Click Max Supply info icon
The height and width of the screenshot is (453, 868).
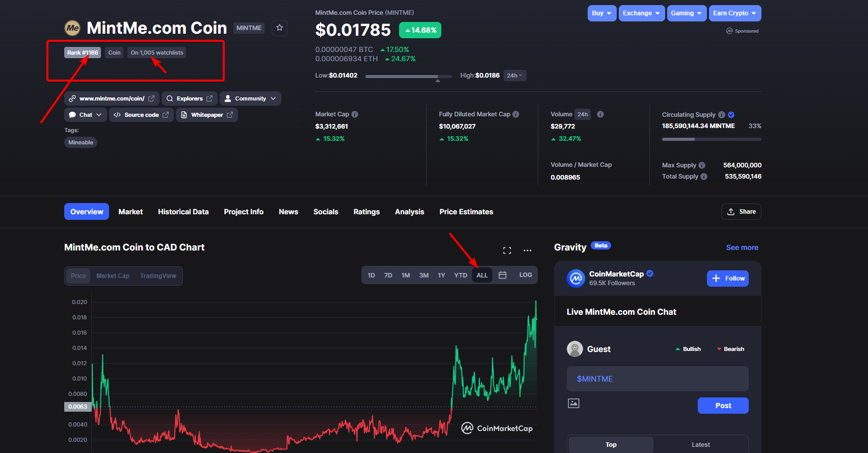[x=702, y=165]
